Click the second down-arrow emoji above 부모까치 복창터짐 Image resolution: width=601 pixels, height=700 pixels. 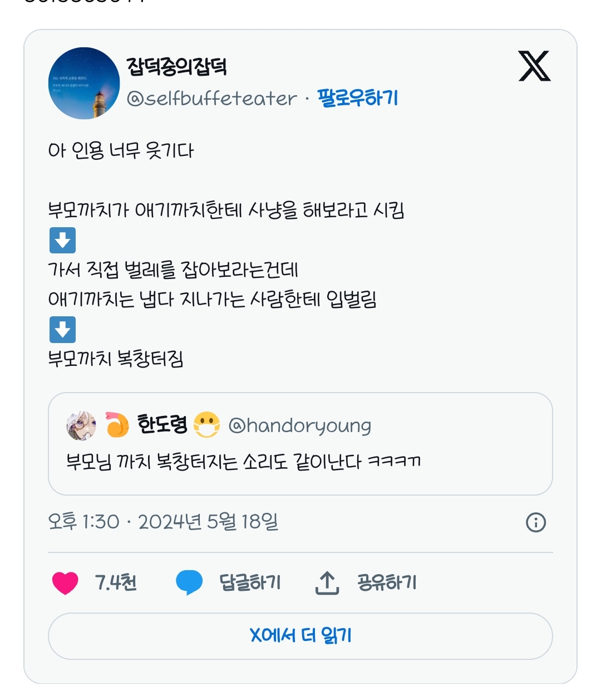(x=62, y=329)
